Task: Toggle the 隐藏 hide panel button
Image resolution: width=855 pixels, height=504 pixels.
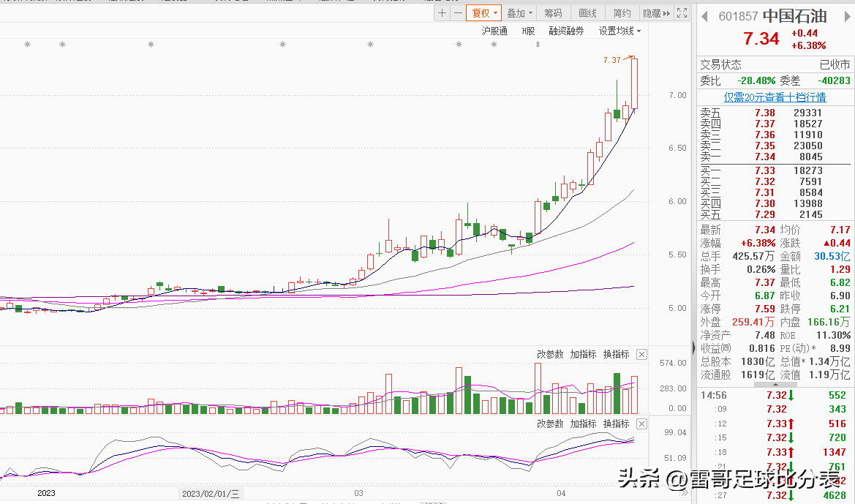Action: tap(656, 13)
